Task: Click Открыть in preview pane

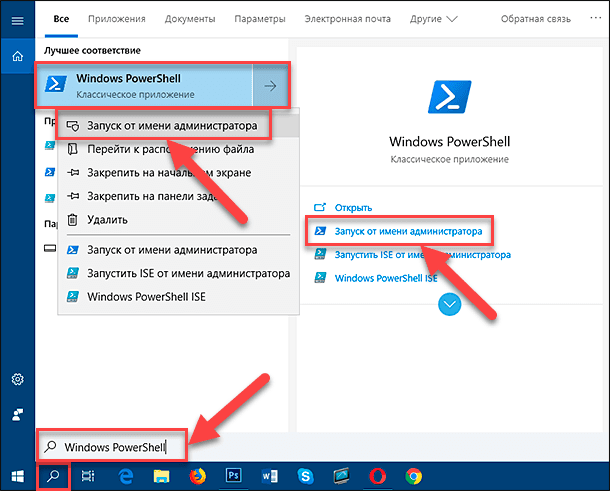Action: (x=353, y=207)
